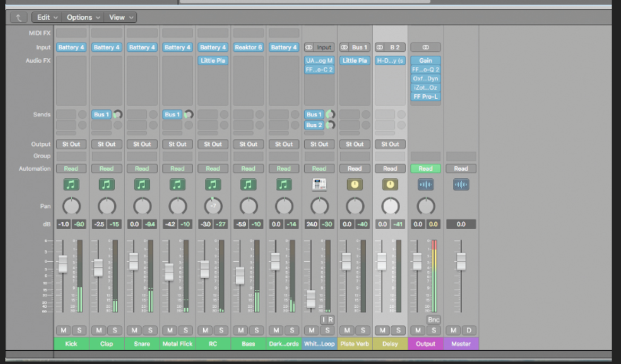
Task: Open the View dropdown menu
Action: click(x=120, y=18)
